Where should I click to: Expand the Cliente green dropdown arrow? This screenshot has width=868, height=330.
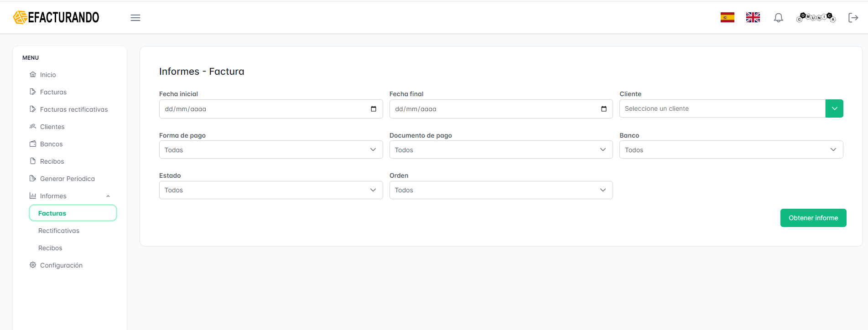pos(834,108)
